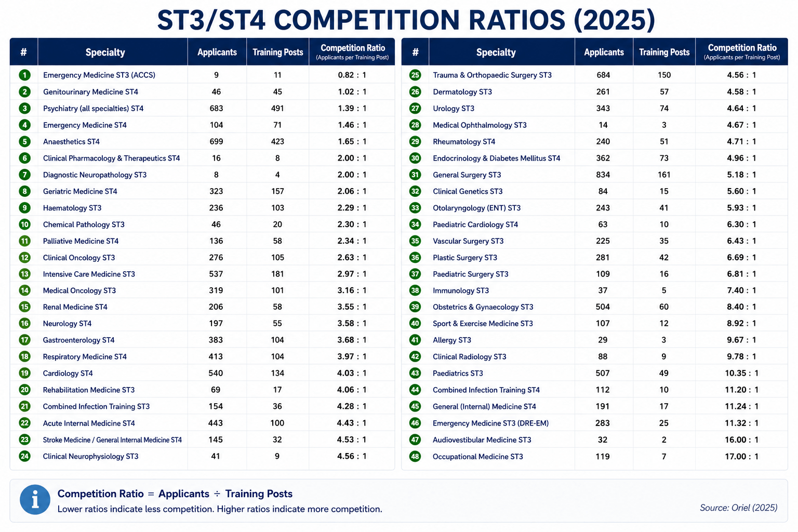Click the green number 1 rank badge
Viewport: 798px width, 532px height.
[24, 75]
